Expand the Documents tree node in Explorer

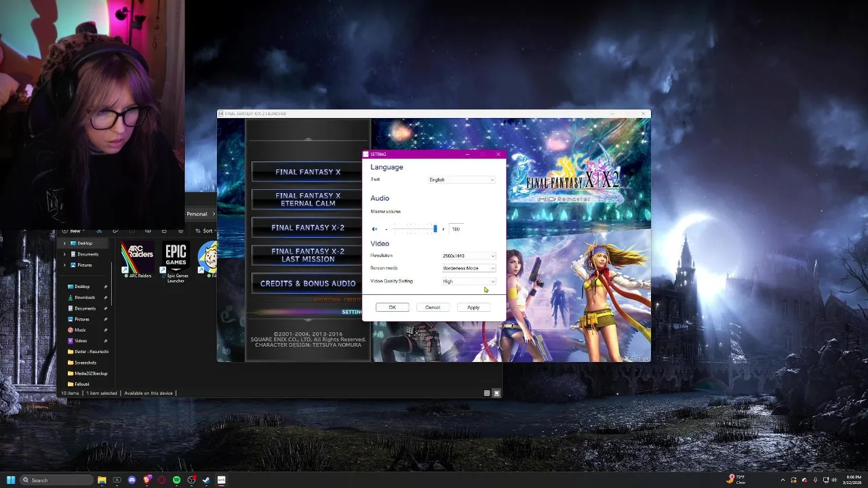coord(65,254)
